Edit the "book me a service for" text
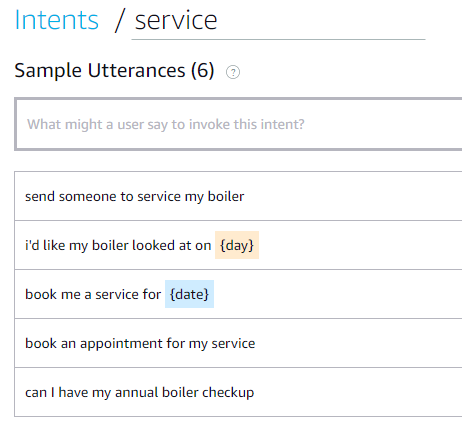Viewport: 462px width, 444px height. coord(93,294)
